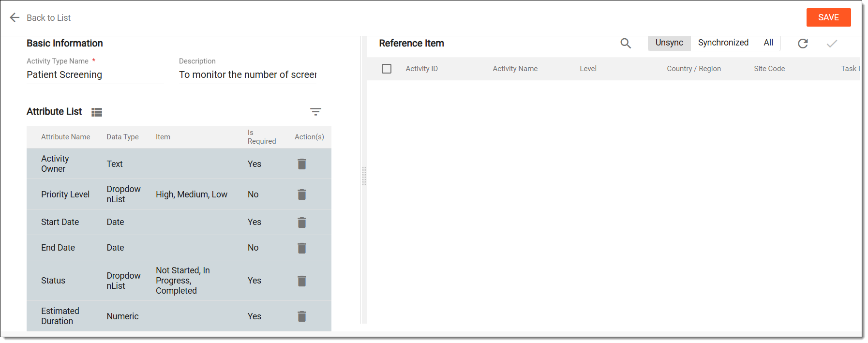Open the Back to List link
The width and height of the screenshot is (868, 343).
click(48, 18)
